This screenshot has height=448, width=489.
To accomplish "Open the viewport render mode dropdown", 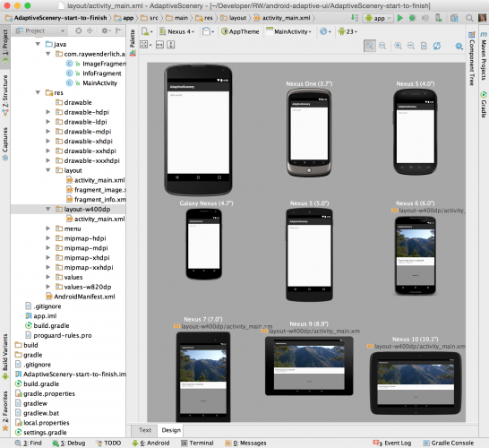I will [x=145, y=45].
